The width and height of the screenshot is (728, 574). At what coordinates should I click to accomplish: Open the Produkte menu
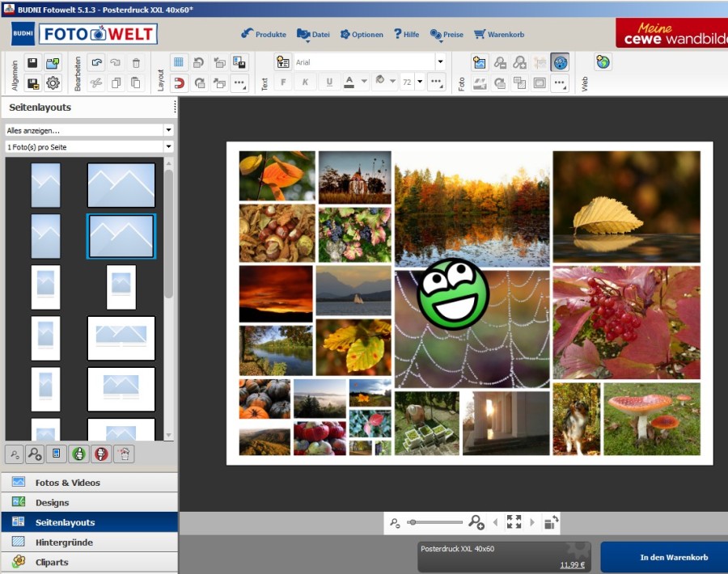(264, 35)
